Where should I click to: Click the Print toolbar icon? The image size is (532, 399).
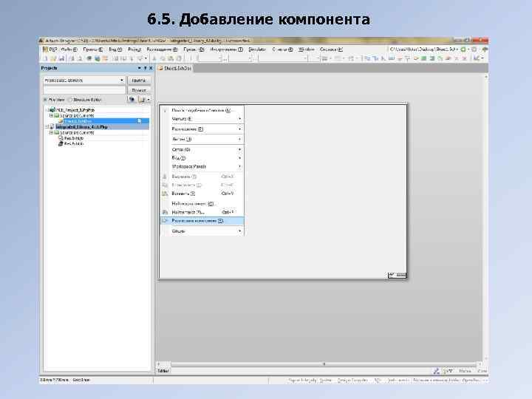(72, 58)
